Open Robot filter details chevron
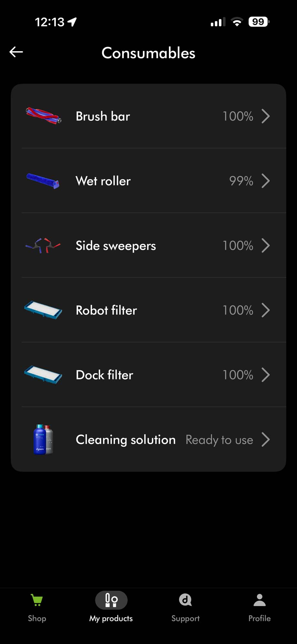 265,310
